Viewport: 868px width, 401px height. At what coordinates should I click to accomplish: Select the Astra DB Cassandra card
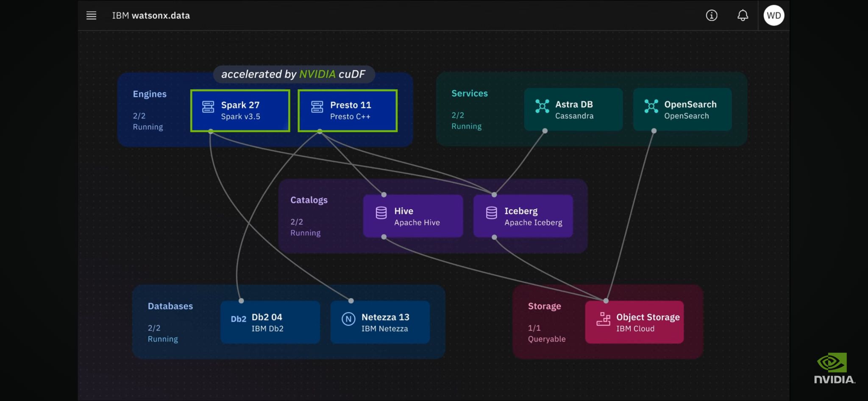click(573, 109)
